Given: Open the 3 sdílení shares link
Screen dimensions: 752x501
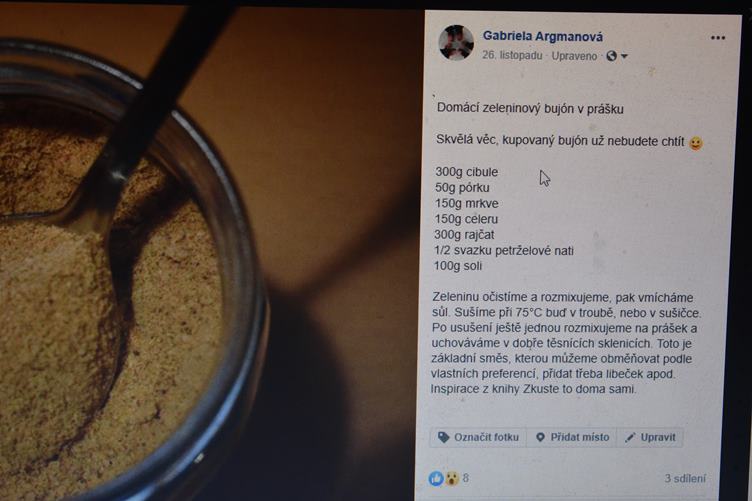Looking at the screenshot, I should (x=685, y=478).
